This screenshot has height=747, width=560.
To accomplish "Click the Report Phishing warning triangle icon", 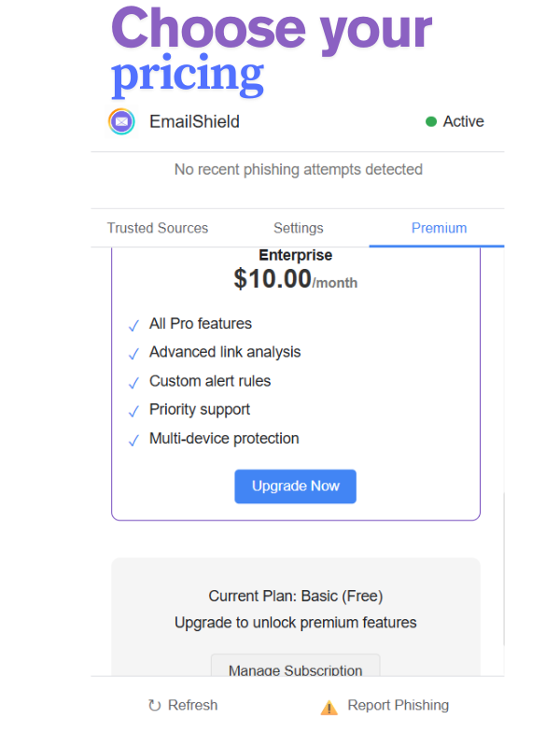I will click(x=329, y=708).
